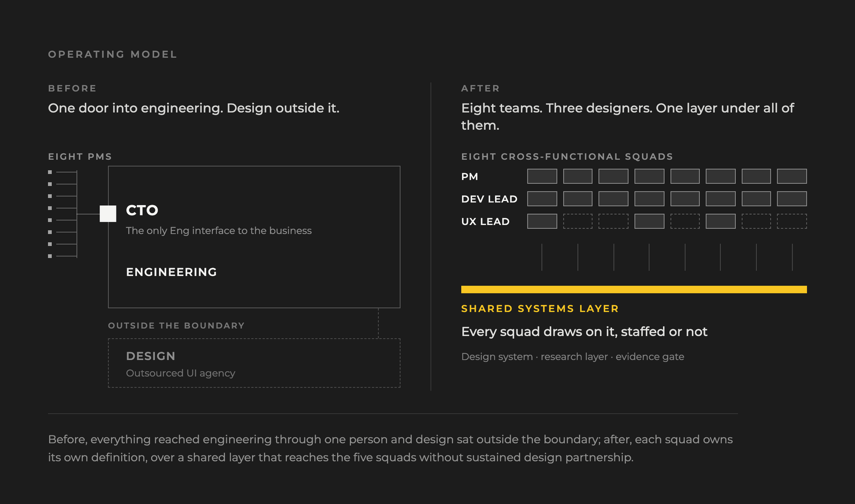Viewport: 855px width, 504px height.
Task: Click the last DEV LEAD squad box
Action: [x=791, y=199]
